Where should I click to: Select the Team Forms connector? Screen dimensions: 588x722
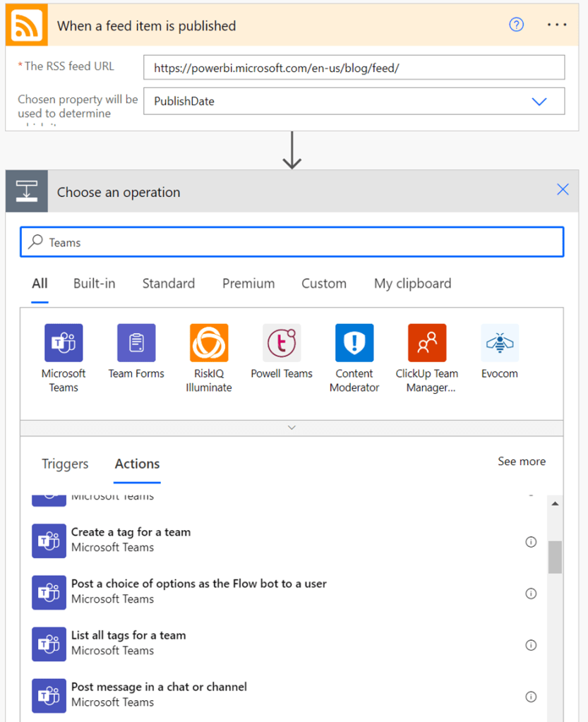136,342
